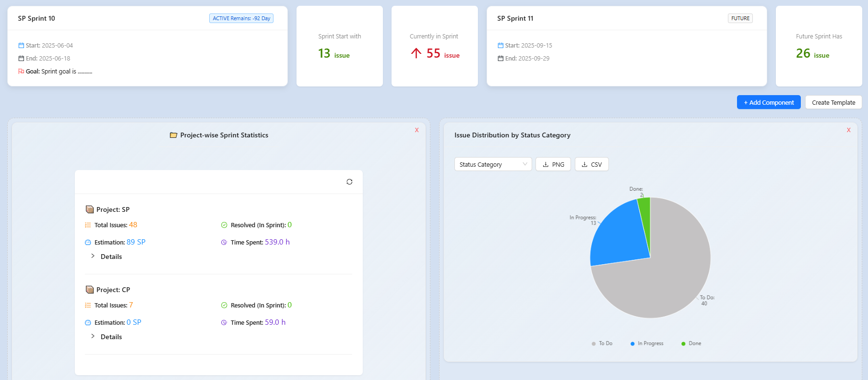
Task: Click the SP Sprint 10 start calendar icon
Action: pos(21,46)
